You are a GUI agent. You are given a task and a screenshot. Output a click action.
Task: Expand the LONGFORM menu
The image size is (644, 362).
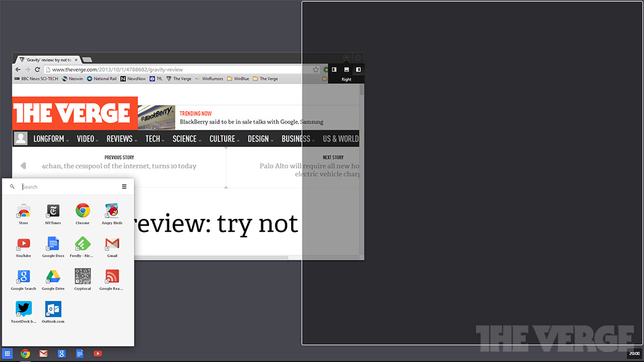pyautogui.click(x=51, y=139)
